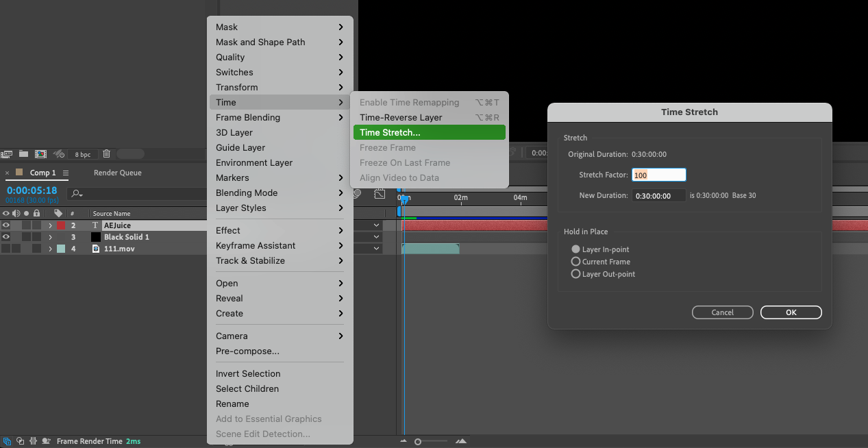Screen dimensions: 868x448
Task: Click the red label color of AEJuice layer
Action: click(61, 225)
